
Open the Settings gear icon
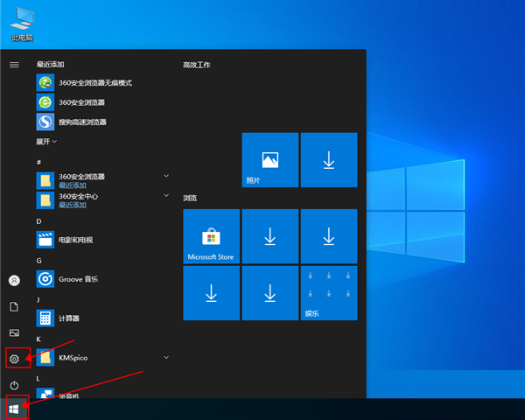click(14, 358)
